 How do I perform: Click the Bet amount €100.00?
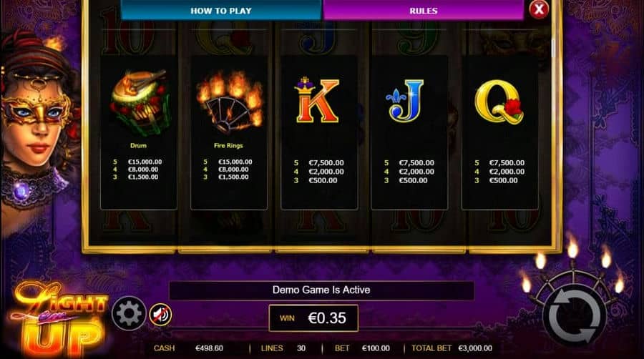coord(376,348)
